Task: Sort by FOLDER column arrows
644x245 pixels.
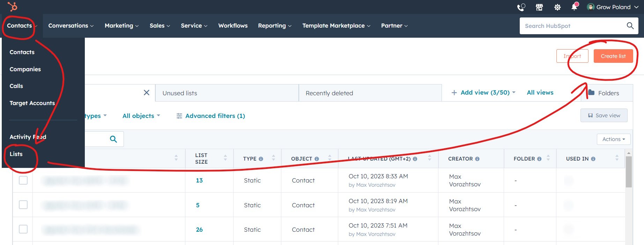Action: pyautogui.click(x=548, y=158)
